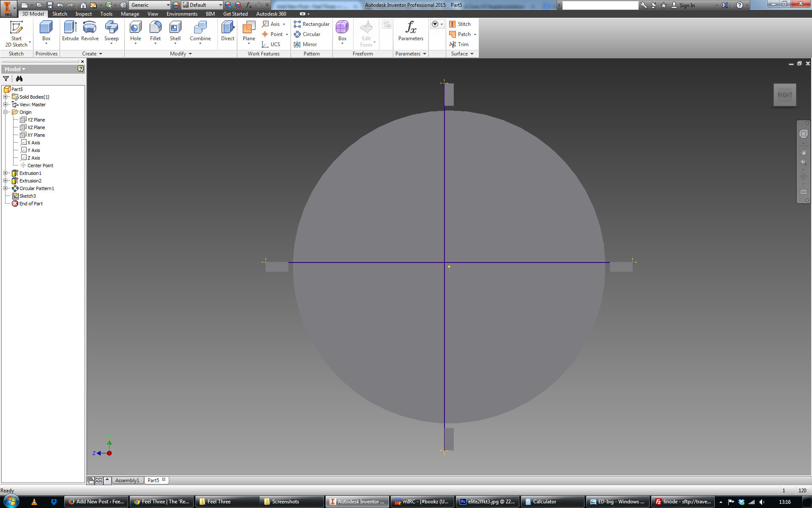Screen dimensions: 812x508
Task: Open the Tools ribbon tab
Action: pos(106,14)
